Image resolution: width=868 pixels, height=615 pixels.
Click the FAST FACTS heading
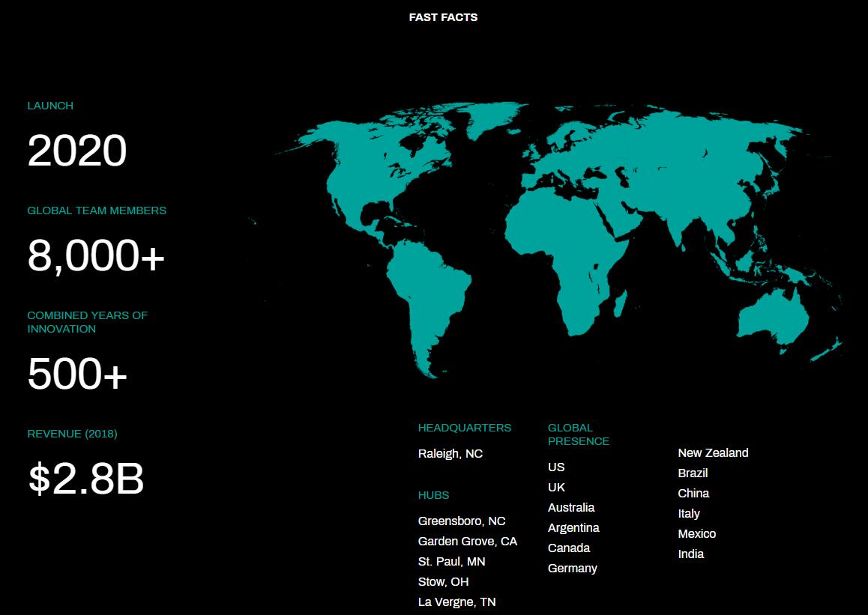443,17
